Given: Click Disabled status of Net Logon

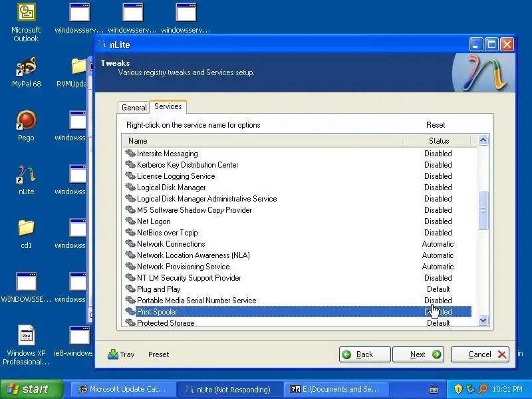Looking at the screenshot, I should [x=438, y=221].
